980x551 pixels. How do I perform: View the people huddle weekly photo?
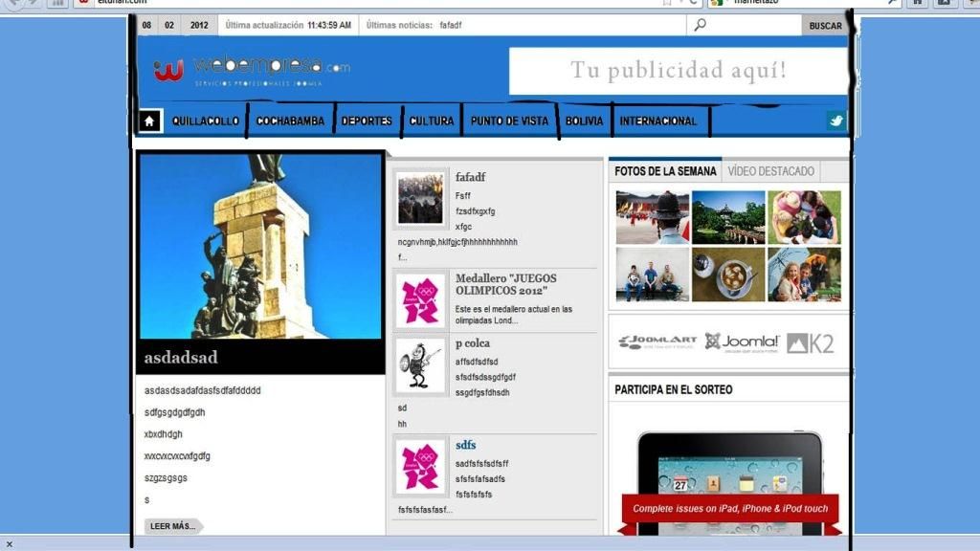click(x=804, y=217)
